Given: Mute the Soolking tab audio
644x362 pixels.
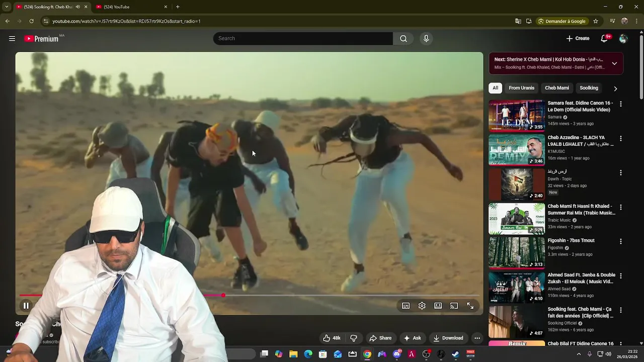Looking at the screenshot, I should [x=77, y=7].
